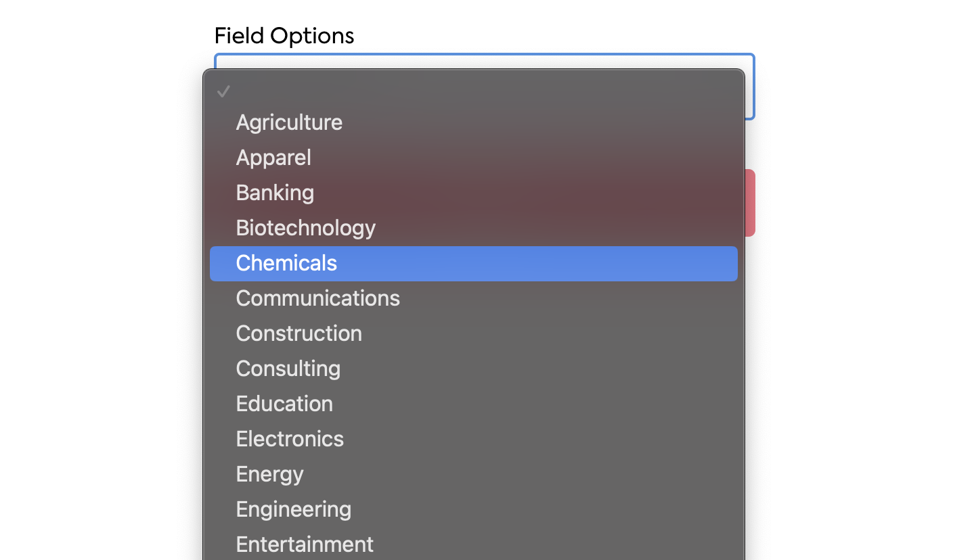Select the Entertainment option

click(x=305, y=544)
